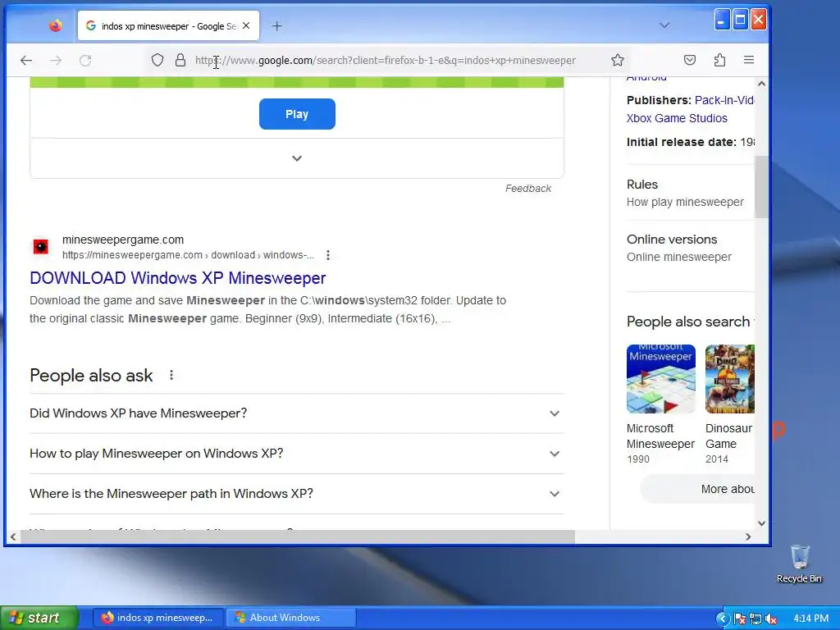The height and width of the screenshot is (630, 840).
Task: Switch to Firefox indos xp minesweep taskbar button
Action: coord(157,618)
